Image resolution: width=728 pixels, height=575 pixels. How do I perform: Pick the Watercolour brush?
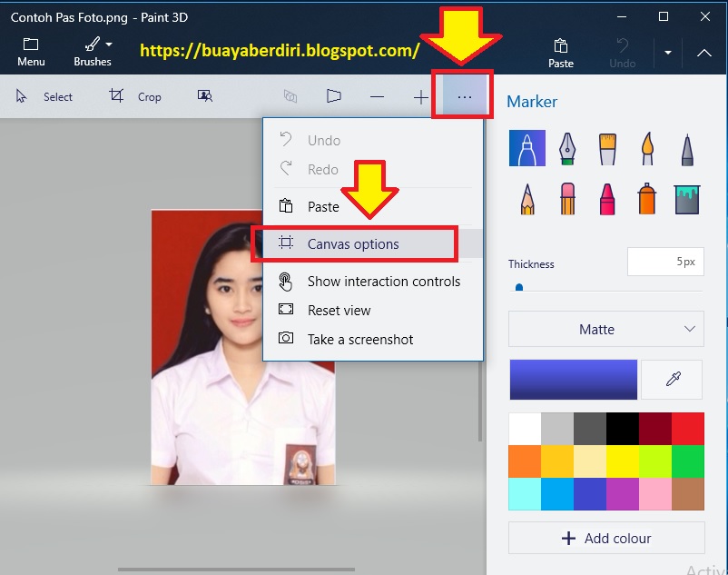click(647, 148)
